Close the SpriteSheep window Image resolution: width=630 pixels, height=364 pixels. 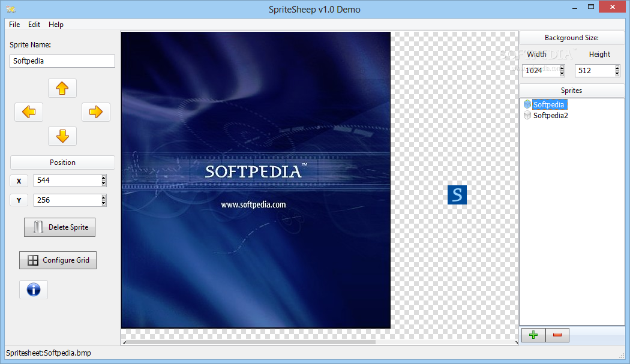[613, 7]
